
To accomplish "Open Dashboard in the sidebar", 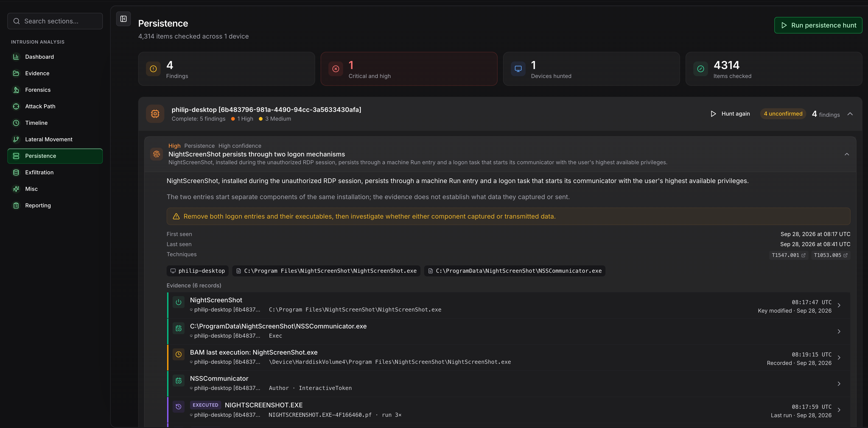I will coord(55,57).
